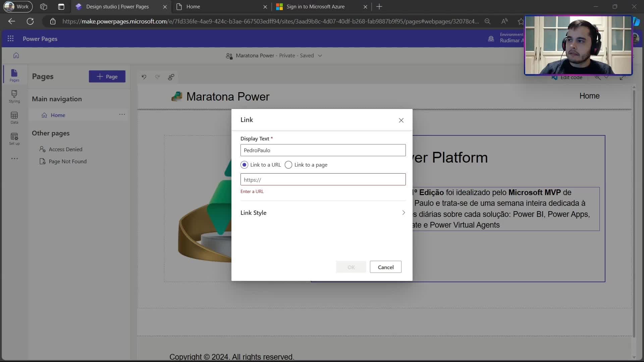
Task: Toggle the vertical tabs icon
Action: tap(61, 7)
